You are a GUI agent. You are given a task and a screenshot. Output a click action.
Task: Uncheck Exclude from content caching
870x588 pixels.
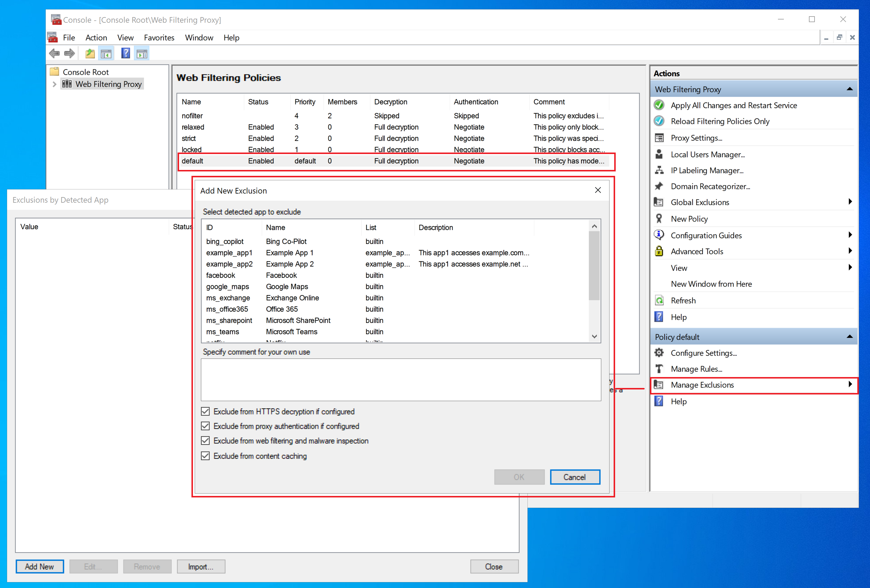[205, 456]
